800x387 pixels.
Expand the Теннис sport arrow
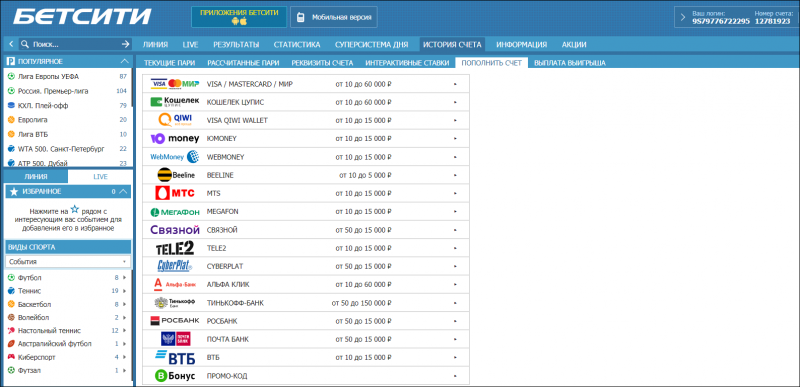124,291
